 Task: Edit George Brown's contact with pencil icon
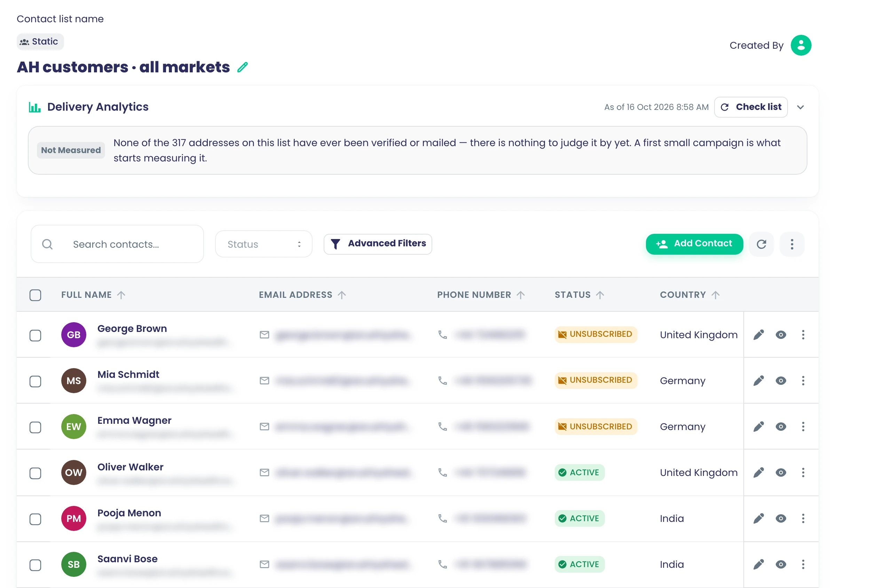coord(758,334)
